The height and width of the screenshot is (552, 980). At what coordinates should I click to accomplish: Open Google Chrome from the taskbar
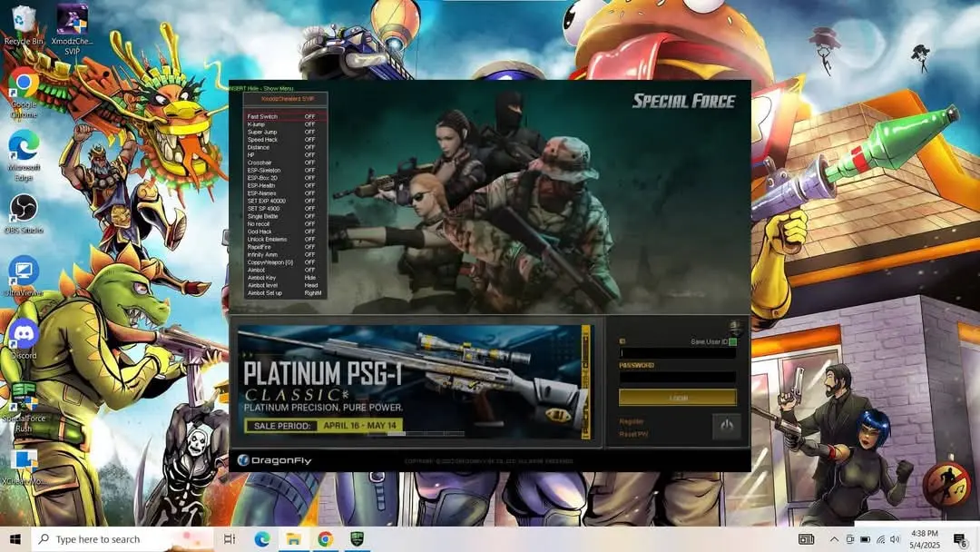point(325,539)
